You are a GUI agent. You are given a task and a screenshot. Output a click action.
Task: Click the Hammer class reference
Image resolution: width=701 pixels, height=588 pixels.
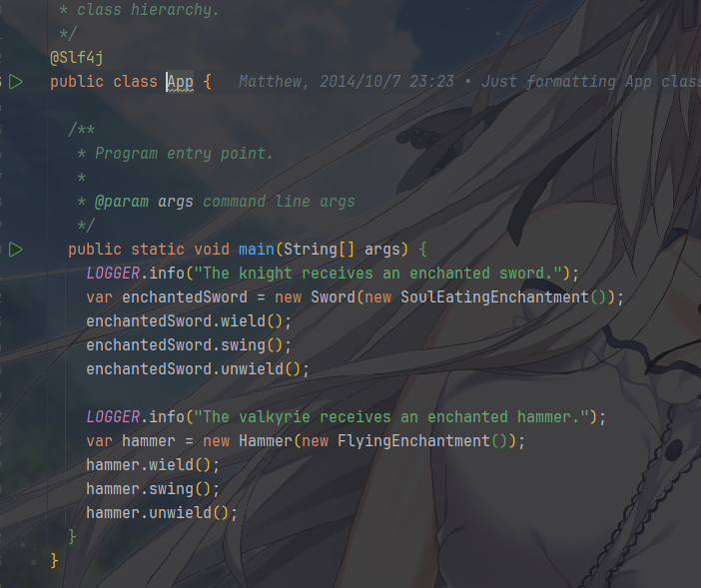pos(266,441)
